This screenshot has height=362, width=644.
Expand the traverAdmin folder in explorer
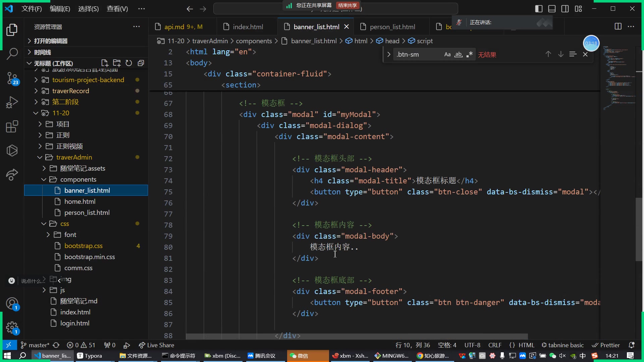[74, 157]
